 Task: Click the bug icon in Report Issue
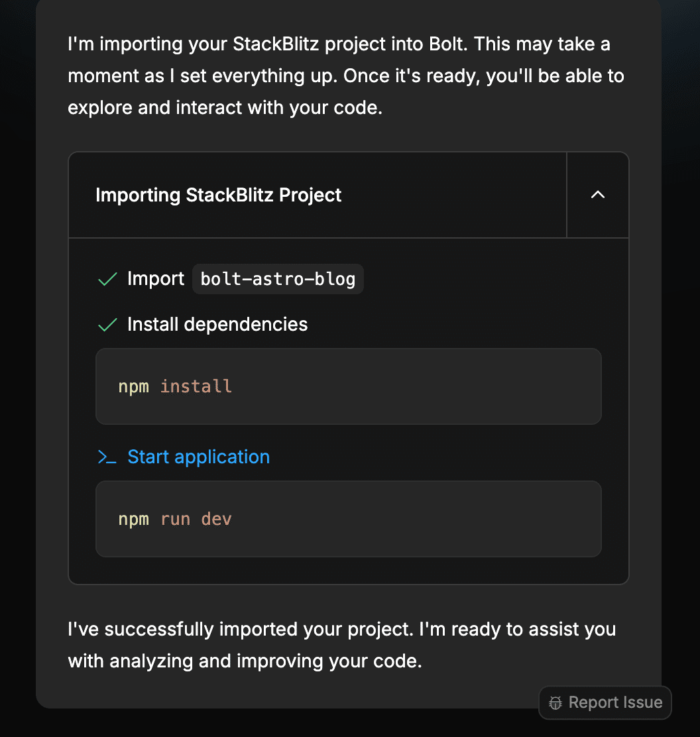click(x=555, y=703)
